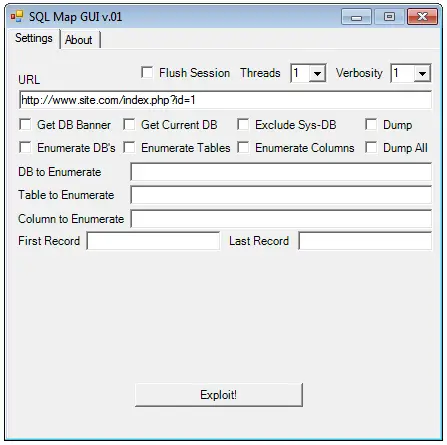
Task: Select the Column to Enumerate field
Action: [281, 219]
